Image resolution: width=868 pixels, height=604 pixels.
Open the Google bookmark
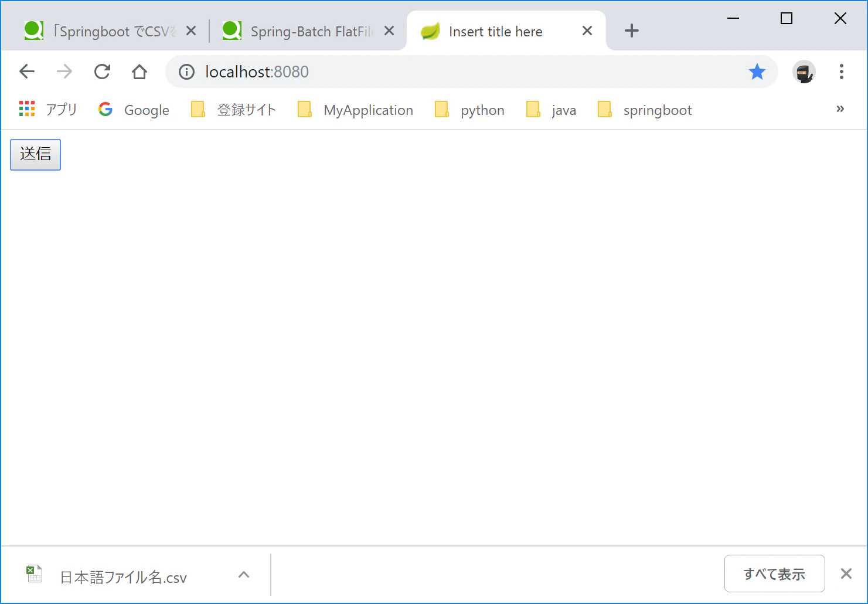coord(134,110)
